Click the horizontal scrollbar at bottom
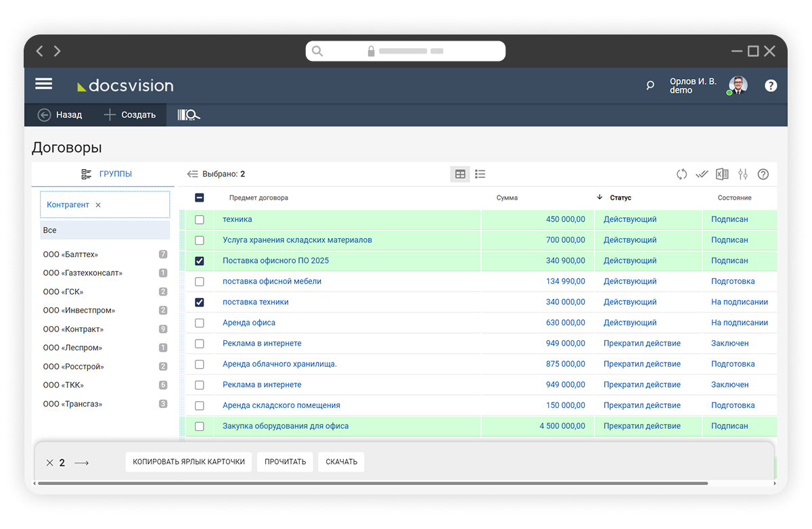This screenshot has height=529, width=812. coord(372,484)
